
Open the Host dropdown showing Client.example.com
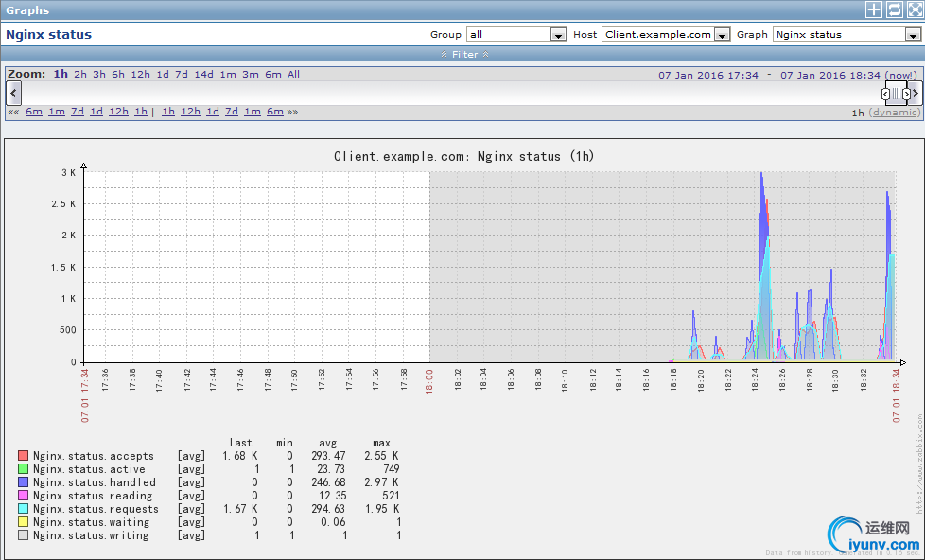coord(667,34)
